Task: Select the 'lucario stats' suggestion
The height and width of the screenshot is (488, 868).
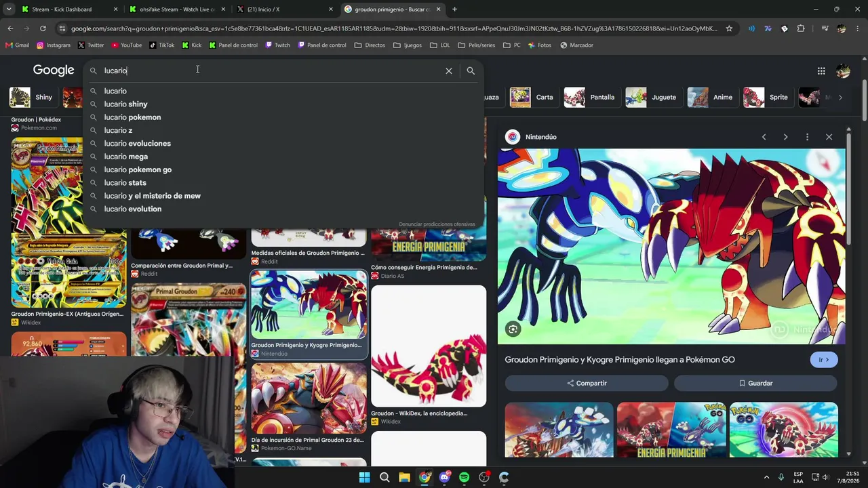Action: (285, 183)
